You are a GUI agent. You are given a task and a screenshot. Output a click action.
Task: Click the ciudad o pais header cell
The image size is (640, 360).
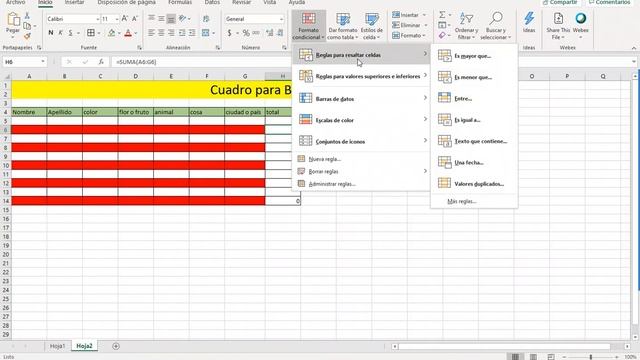(244, 112)
